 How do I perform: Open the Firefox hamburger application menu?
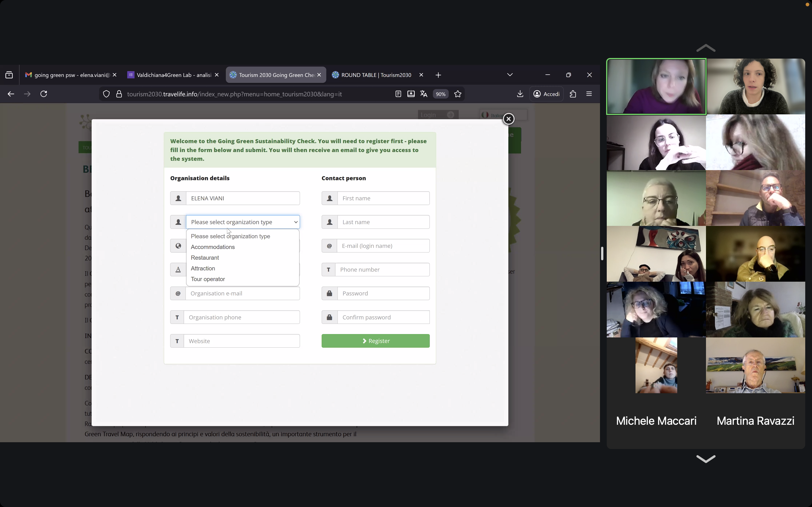pos(589,94)
